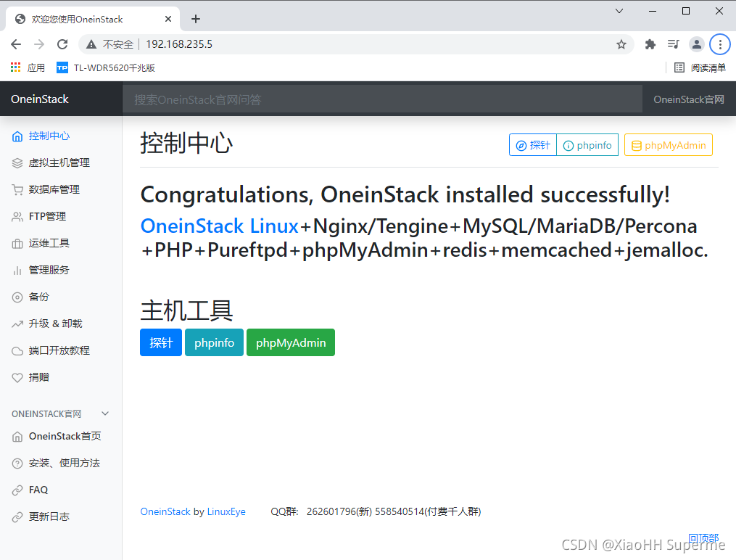Open the Chrome profile avatar

coord(697,44)
